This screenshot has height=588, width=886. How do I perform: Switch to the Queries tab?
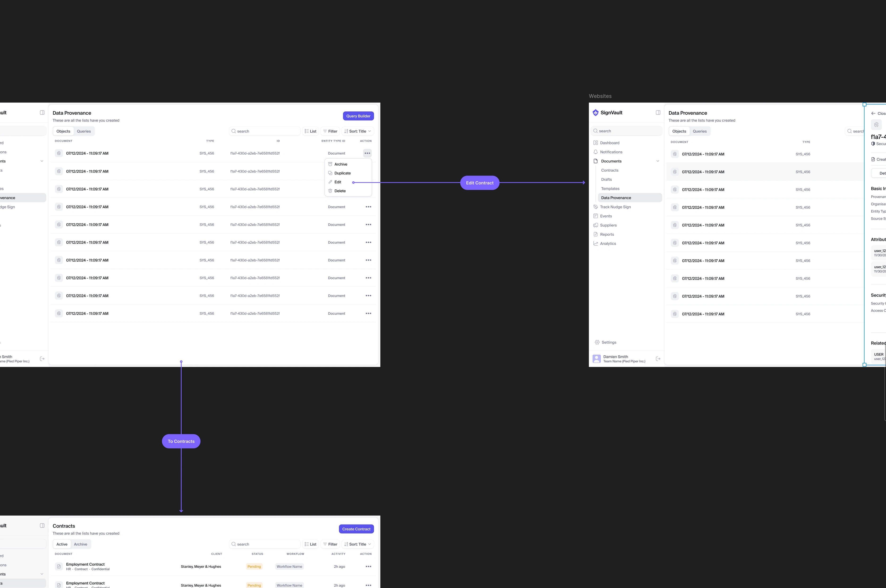(x=84, y=131)
